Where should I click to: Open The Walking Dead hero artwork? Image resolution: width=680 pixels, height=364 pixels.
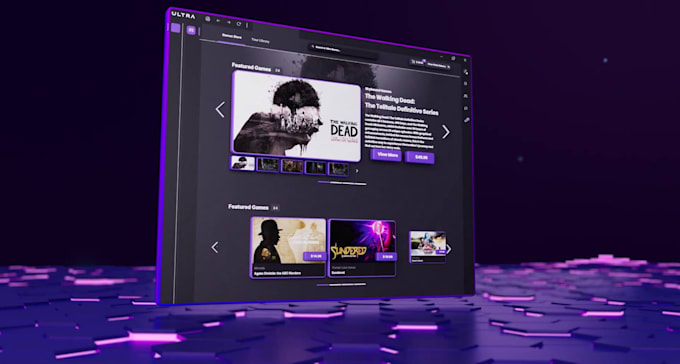pos(296,116)
